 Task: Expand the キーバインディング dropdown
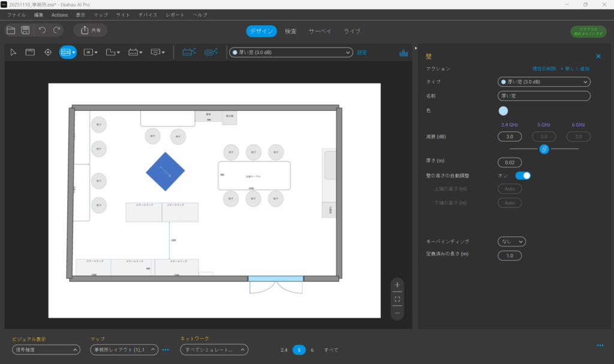(x=511, y=241)
